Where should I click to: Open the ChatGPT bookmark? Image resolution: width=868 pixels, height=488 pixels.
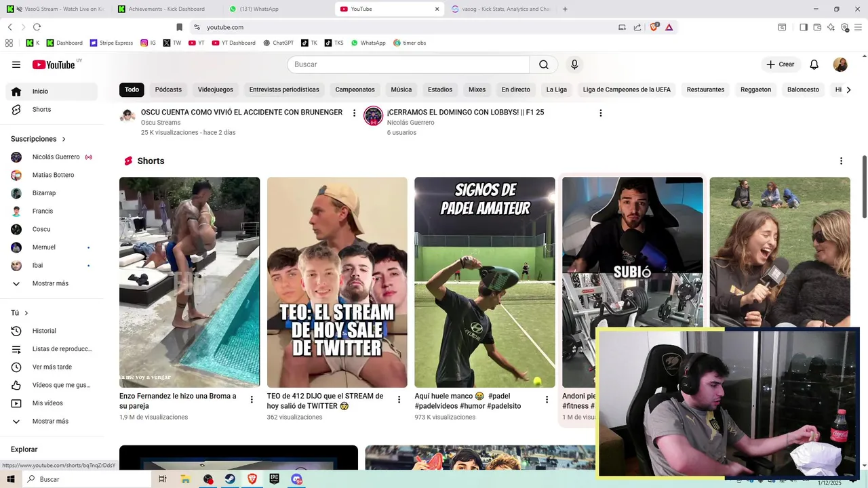(278, 43)
